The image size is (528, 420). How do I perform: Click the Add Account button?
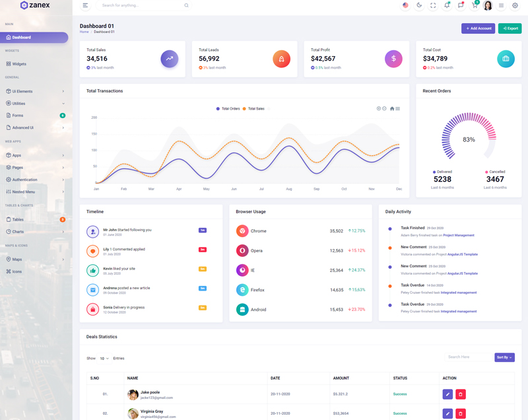click(x=478, y=28)
